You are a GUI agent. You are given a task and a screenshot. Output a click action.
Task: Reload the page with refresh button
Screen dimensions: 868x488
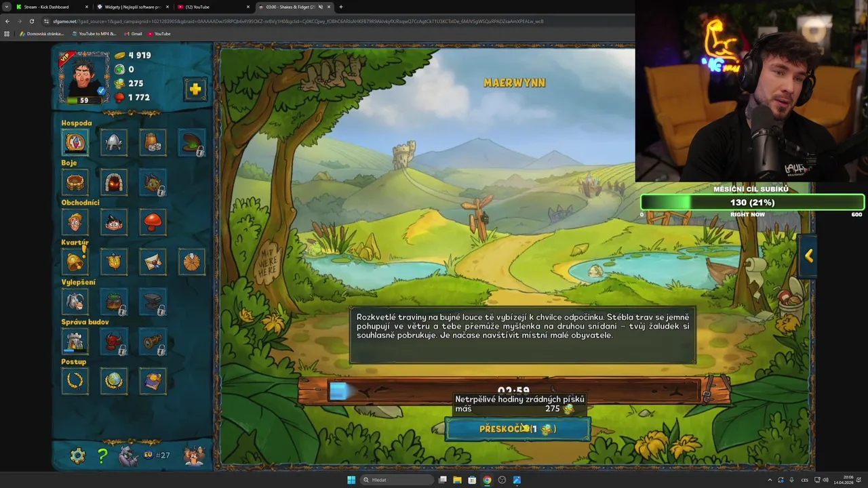tap(32, 21)
